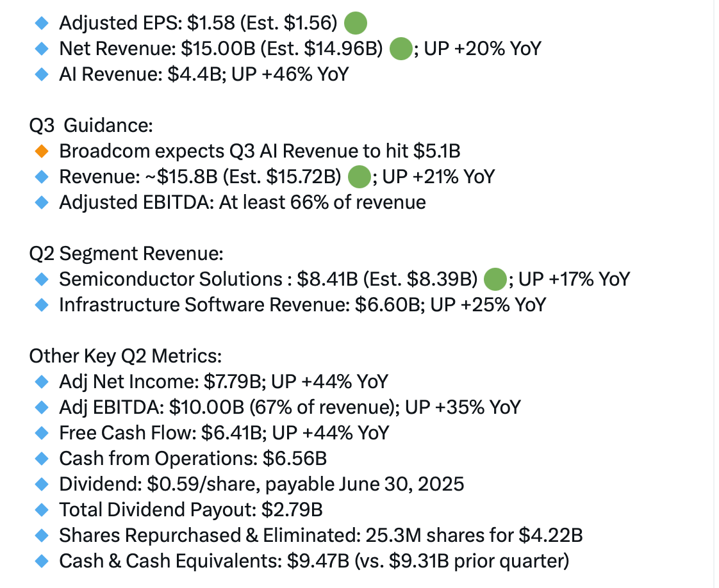Click the blue diamond beside Total Dividend Payout
719x588 pixels.
point(42,510)
